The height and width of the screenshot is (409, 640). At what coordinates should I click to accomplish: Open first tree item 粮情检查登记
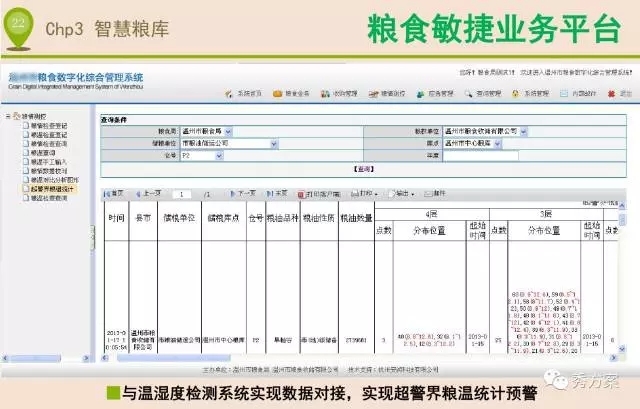pos(45,126)
